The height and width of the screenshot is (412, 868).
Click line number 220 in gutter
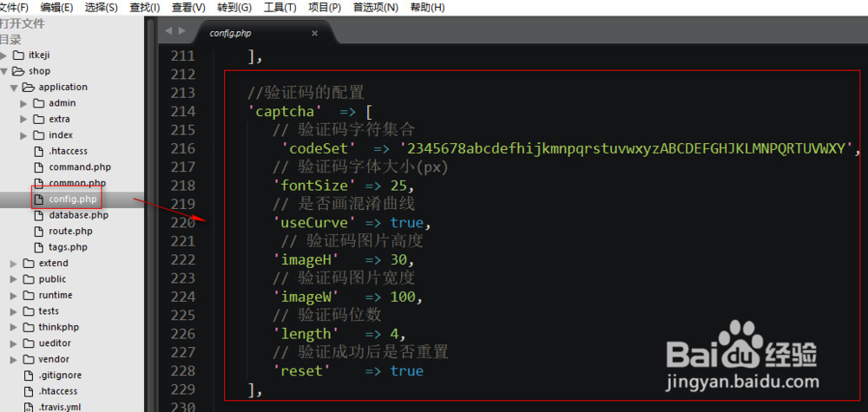183,222
